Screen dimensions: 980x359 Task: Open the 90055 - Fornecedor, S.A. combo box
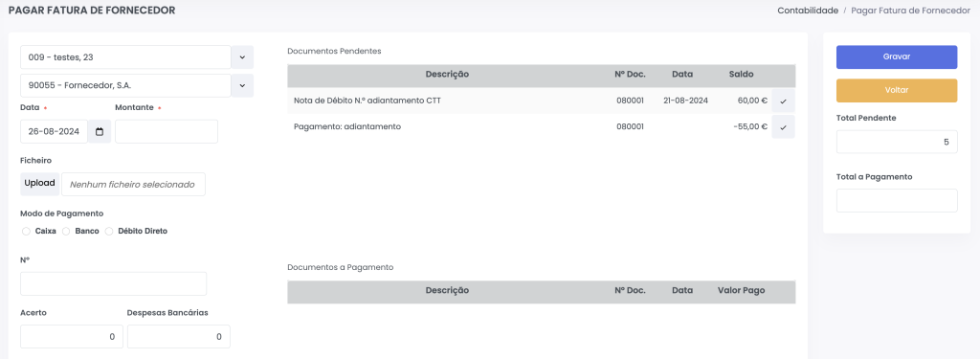(125, 86)
